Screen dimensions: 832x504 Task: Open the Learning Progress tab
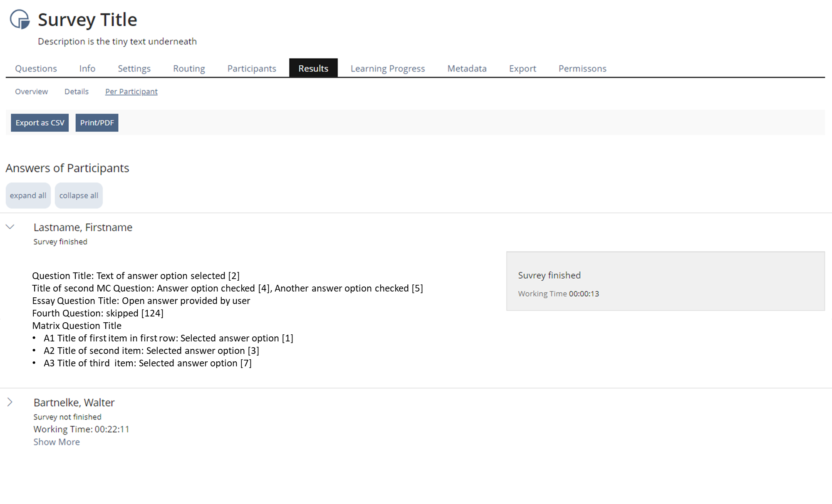(x=388, y=69)
